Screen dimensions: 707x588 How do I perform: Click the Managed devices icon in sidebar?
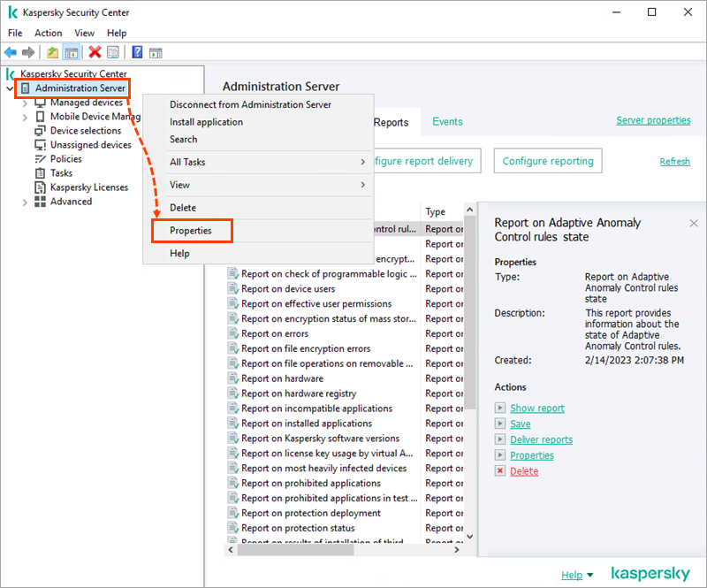39,102
